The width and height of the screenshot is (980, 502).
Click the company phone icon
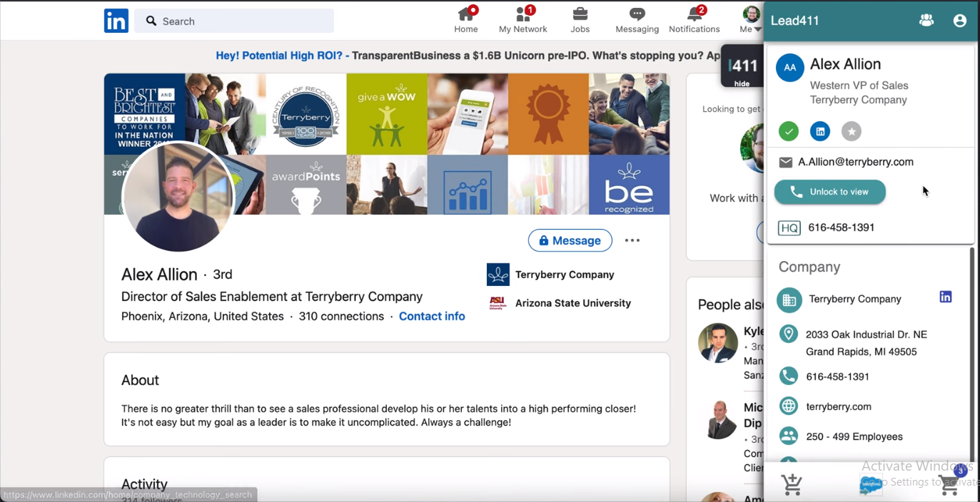pyautogui.click(x=789, y=376)
